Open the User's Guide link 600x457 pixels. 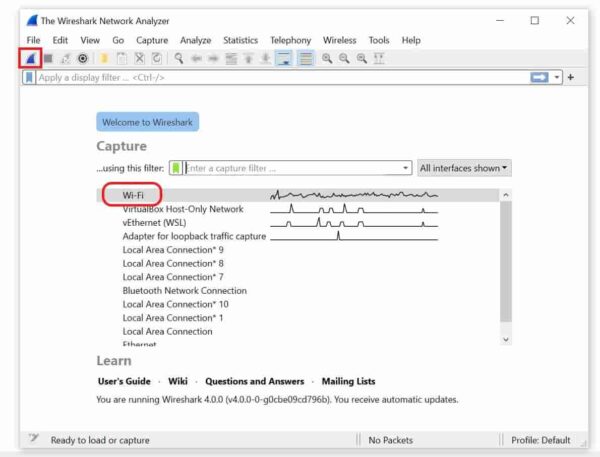coord(124,381)
